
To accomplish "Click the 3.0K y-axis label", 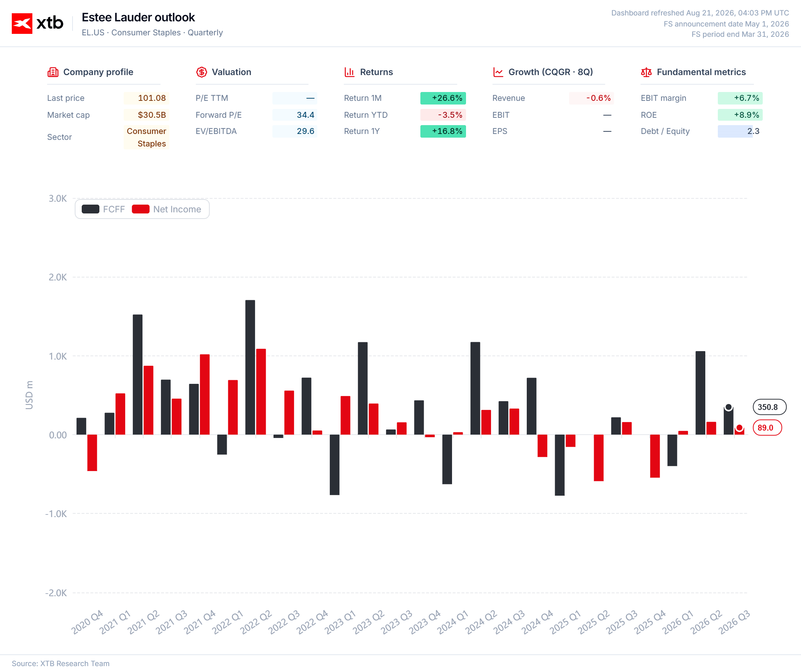I will click(x=57, y=198).
